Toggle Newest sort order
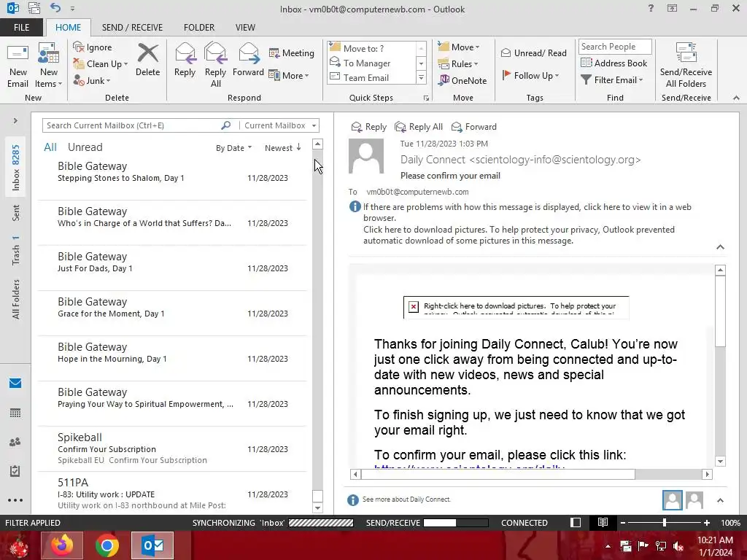This screenshot has height=560, width=747. (283, 148)
